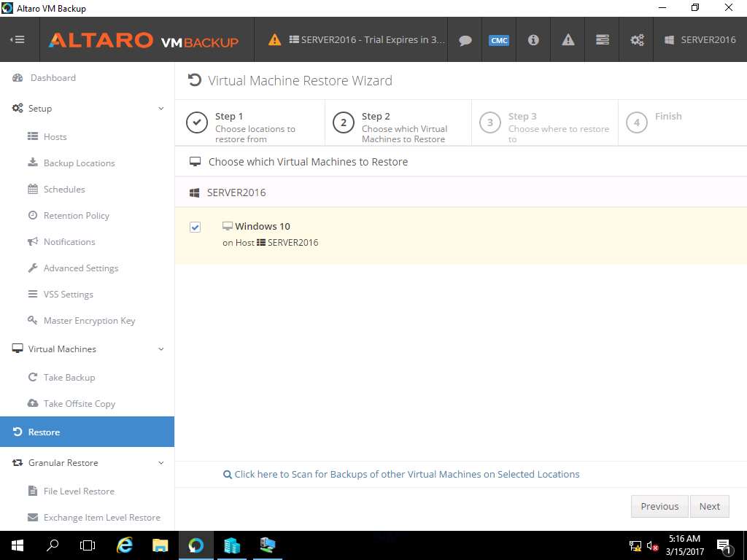Collapse the Virtual Machines section chevron

tap(161, 349)
